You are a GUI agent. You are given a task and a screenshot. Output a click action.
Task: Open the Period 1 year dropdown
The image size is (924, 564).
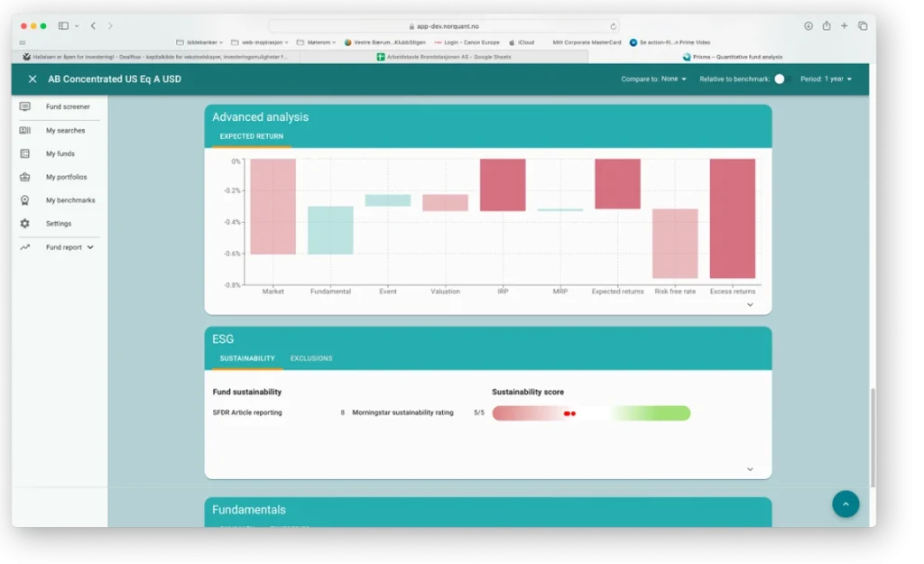pos(826,79)
